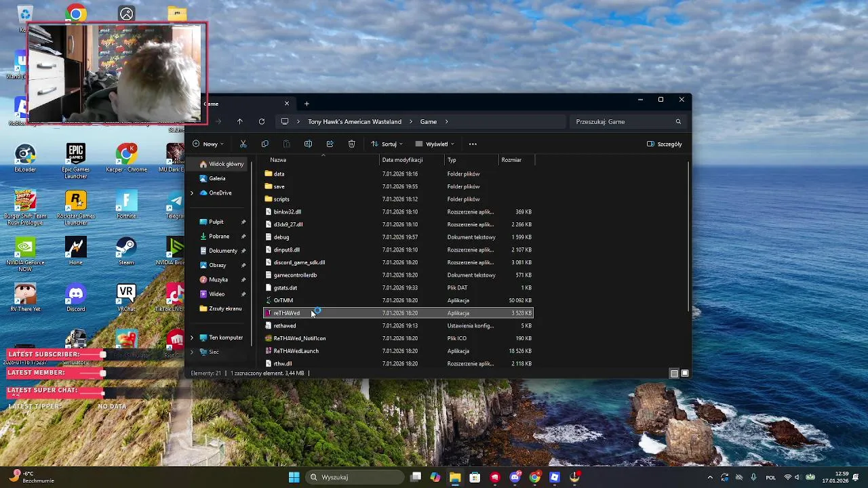Click Game breadcrumb in address bar
868x488 pixels.
click(429, 122)
